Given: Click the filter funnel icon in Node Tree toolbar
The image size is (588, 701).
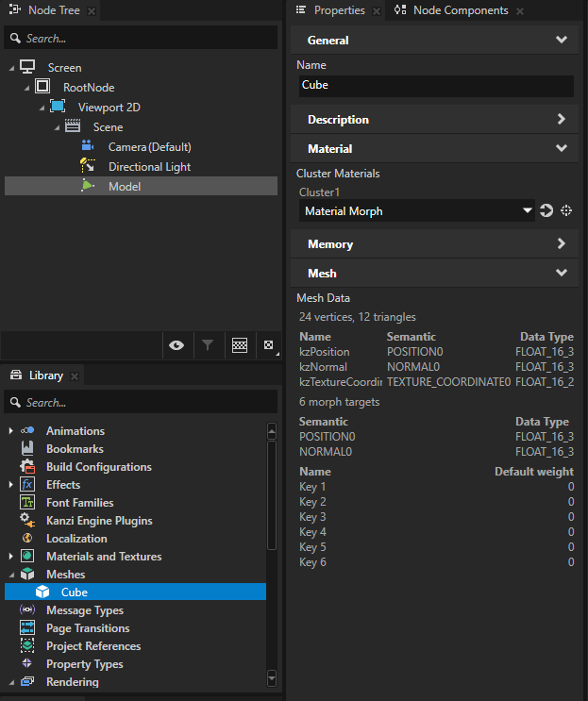Looking at the screenshot, I should 208,346.
